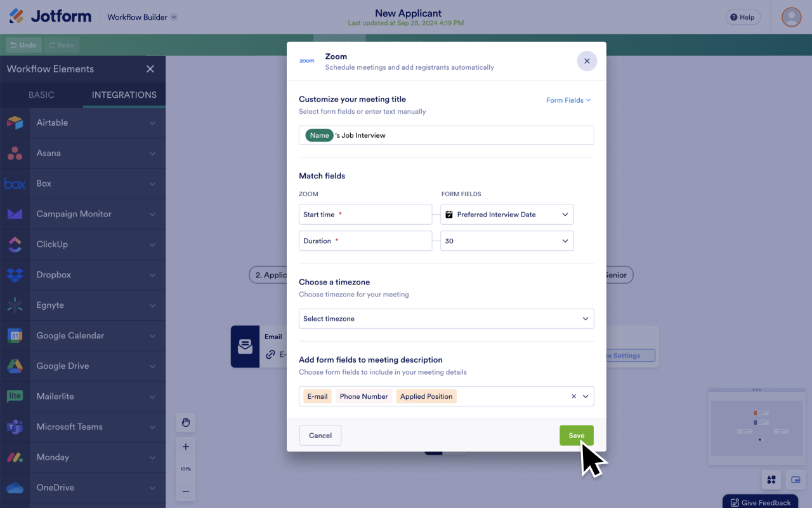Click the Cancel button
Screen dimensions: 812x508
point(320,436)
